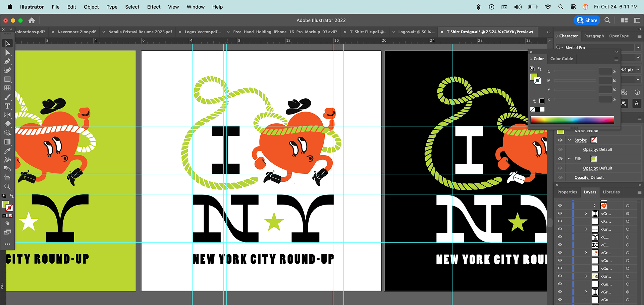Open the leading (4.4 pt) dropdown
This screenshot has height=305, width=644.
pos(638,70)
